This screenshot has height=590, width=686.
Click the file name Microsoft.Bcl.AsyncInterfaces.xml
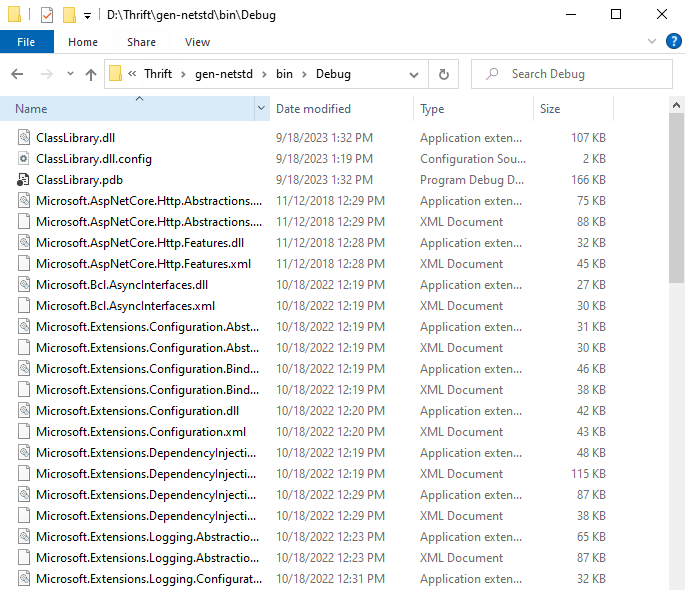(x=126, y=306)
